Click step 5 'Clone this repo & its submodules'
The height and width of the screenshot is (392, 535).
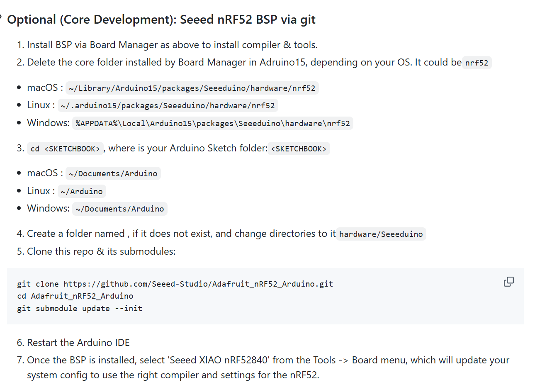tap(101, 251)
